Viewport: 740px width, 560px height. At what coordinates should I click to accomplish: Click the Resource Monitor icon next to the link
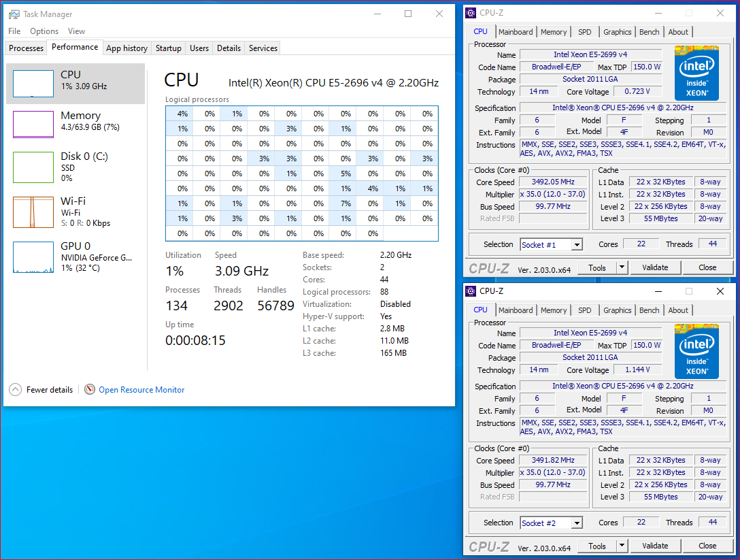90,389
